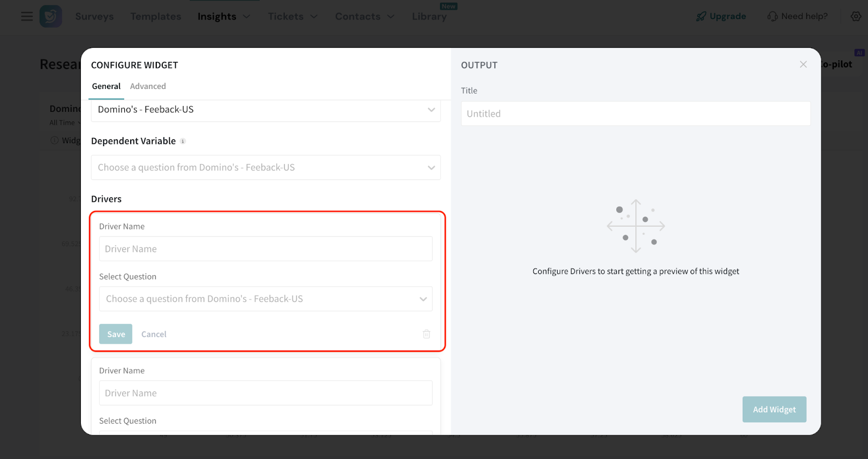Click the Save button for driver
The image size is (868, 459).
(x=116, y=334)
